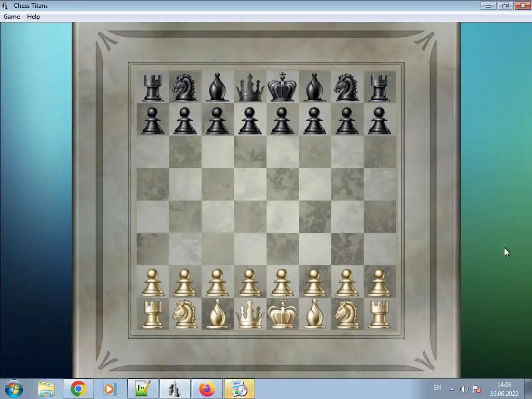This screenshot has width=532, height=399.
Task: Open the Windows Start menu
Action: pyautogui.click(x=14, y=389)
